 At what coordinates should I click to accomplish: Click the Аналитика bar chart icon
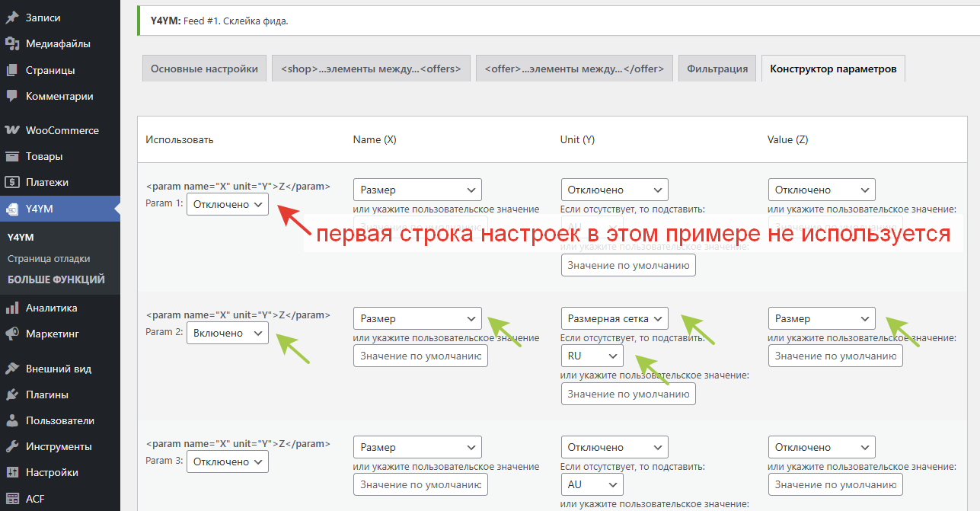(x=12, y=308)
